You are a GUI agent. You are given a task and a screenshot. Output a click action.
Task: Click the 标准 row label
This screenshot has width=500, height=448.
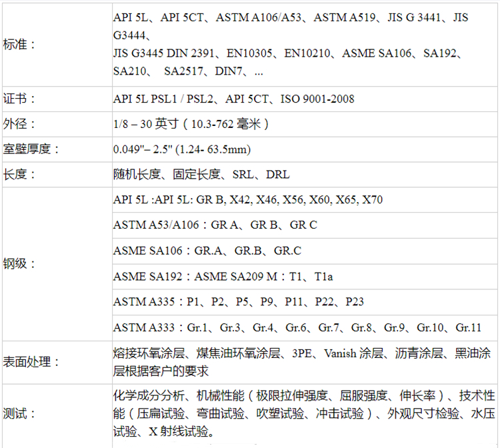coord(20,45)
